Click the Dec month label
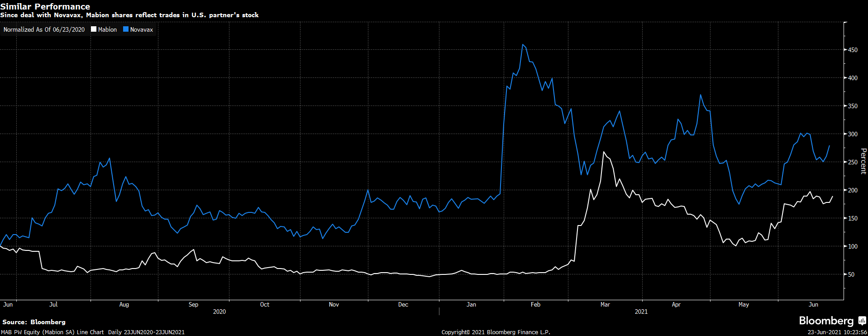The image size is (868, 336). pyautogui.click(x=403, y=304)
